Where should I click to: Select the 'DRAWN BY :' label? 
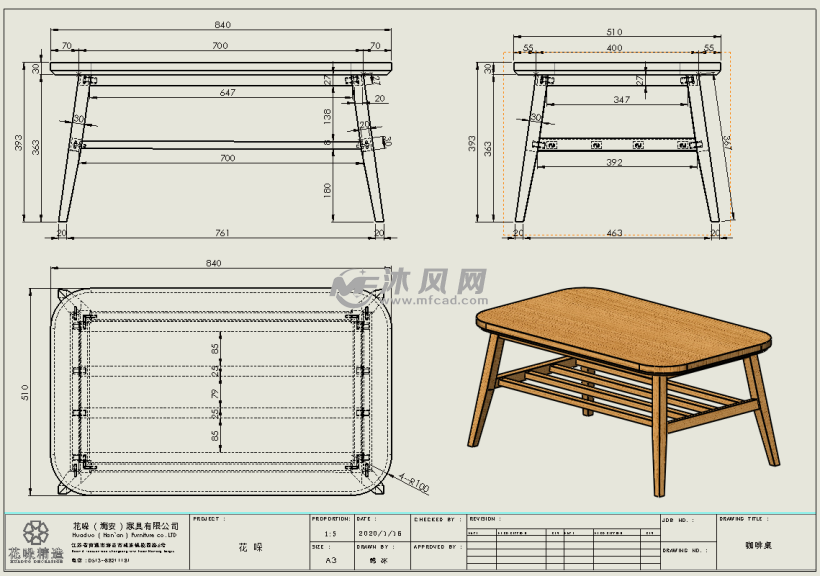(375, 547)
